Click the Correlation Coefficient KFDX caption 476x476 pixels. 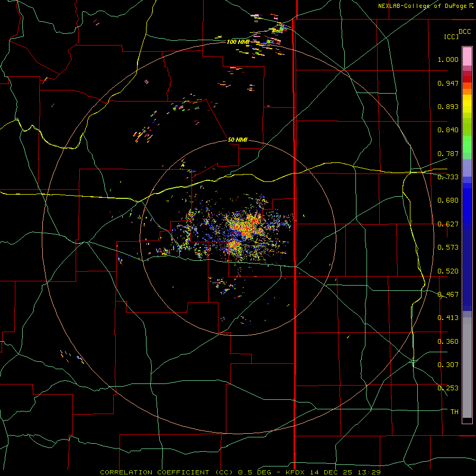click(x=240, y=472)
